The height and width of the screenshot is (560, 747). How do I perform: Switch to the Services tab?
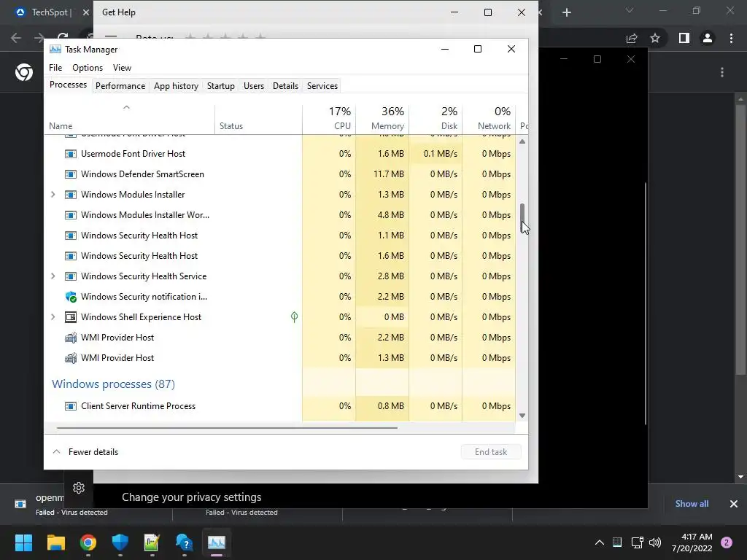point(322,86)
